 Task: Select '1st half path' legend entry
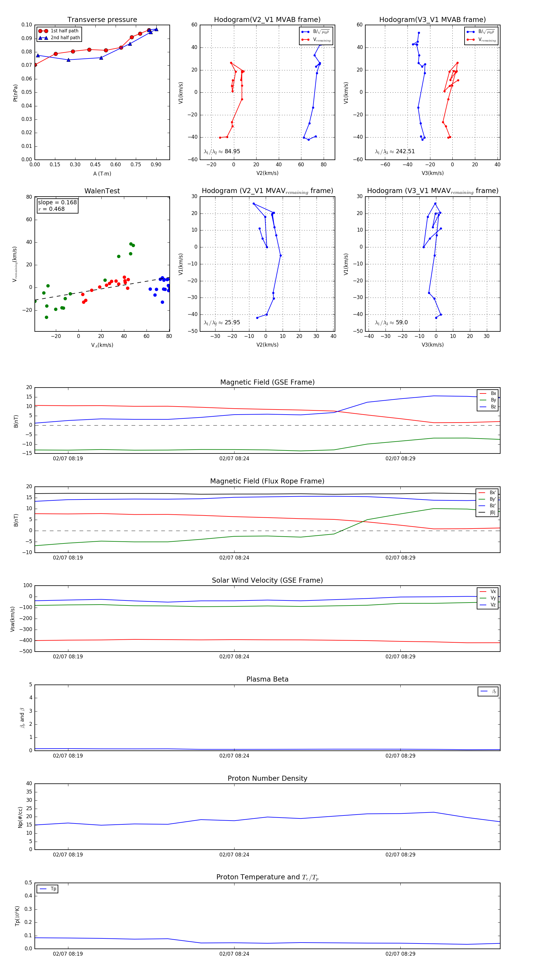[x=58, y=31]
